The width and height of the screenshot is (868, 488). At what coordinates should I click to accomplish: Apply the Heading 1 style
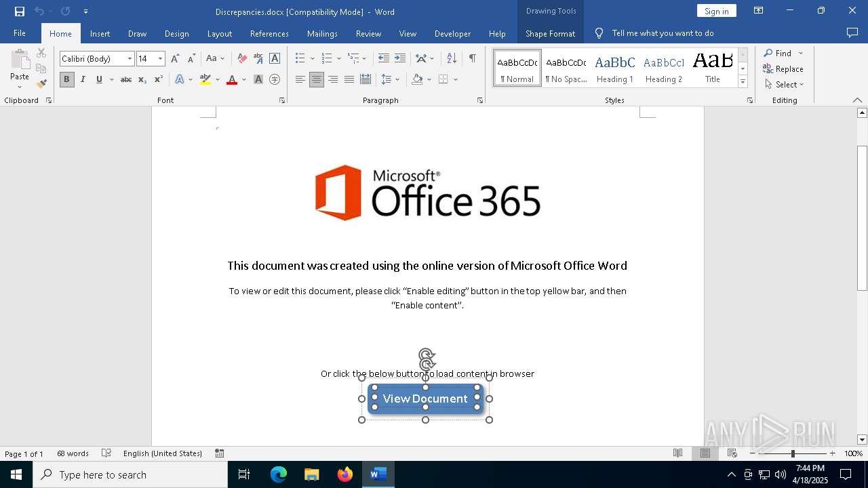click(x=615, y=68)
